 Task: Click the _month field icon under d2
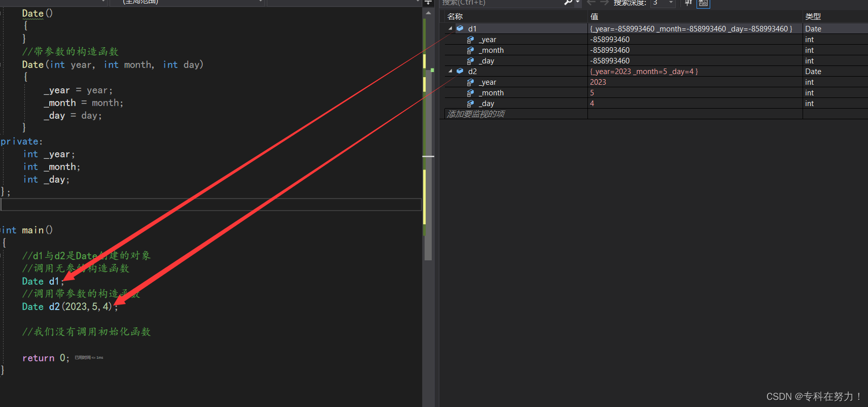point(470,93)
